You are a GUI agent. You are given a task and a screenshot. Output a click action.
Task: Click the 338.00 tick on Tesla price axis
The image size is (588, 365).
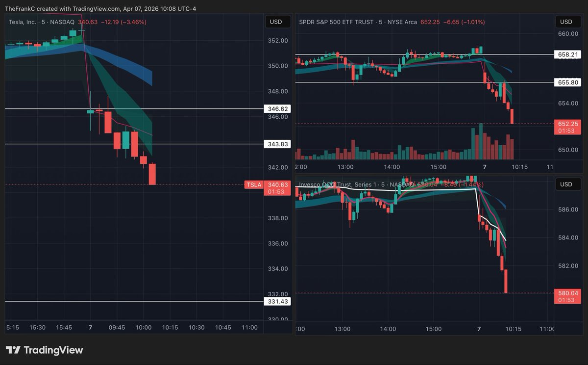pos(277,218)
